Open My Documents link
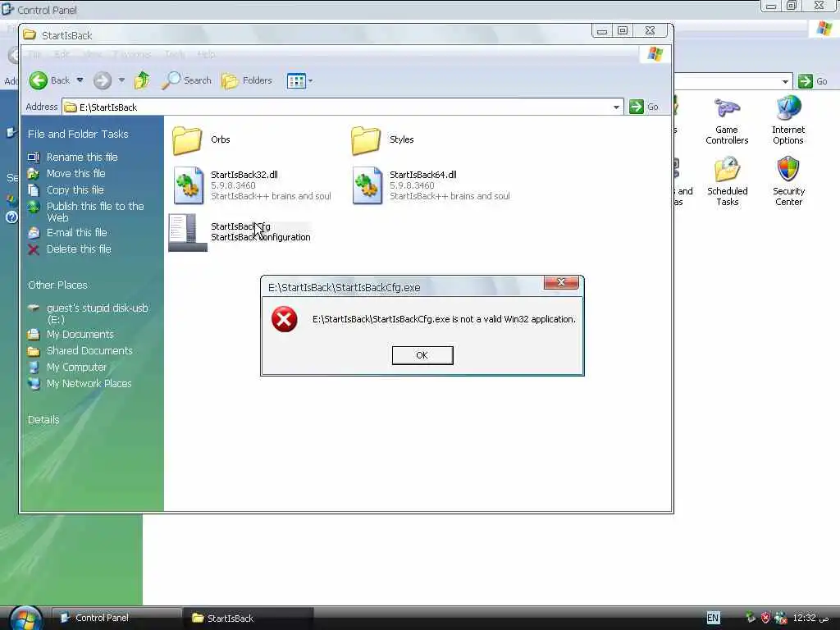 pyautogui.click(x=80, y=335)
